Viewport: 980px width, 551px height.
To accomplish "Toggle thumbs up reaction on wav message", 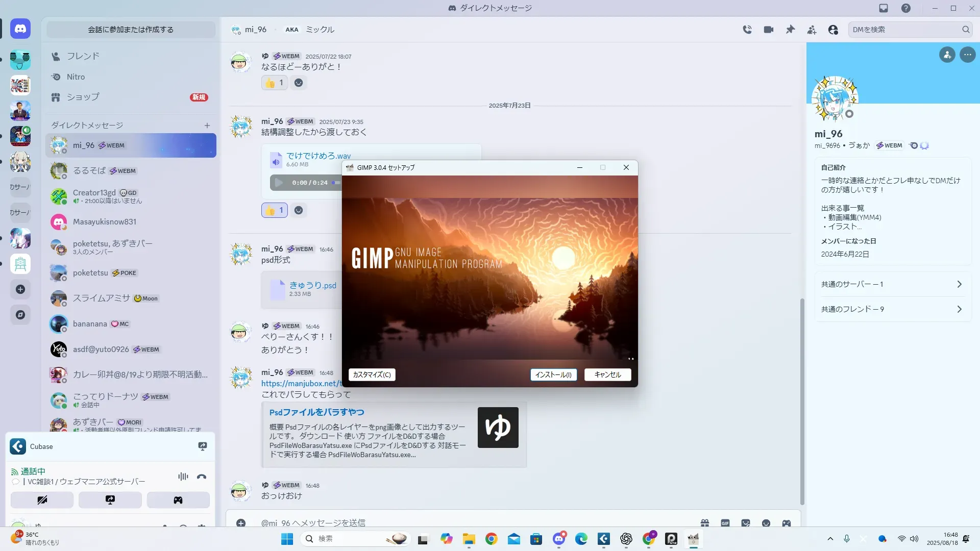I will coord(275,210).
